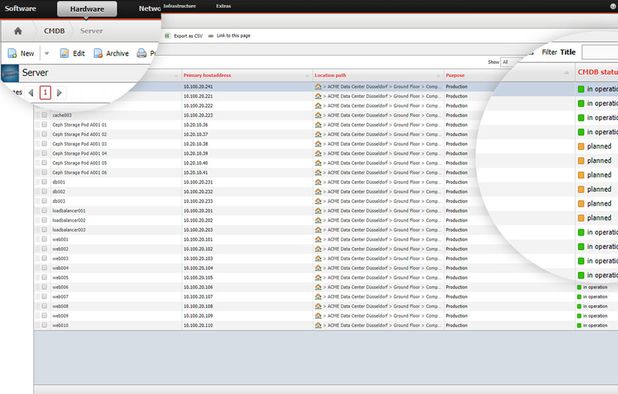Click location home icon in db003 row
618x394 pixels.
(x=318, y=201)
